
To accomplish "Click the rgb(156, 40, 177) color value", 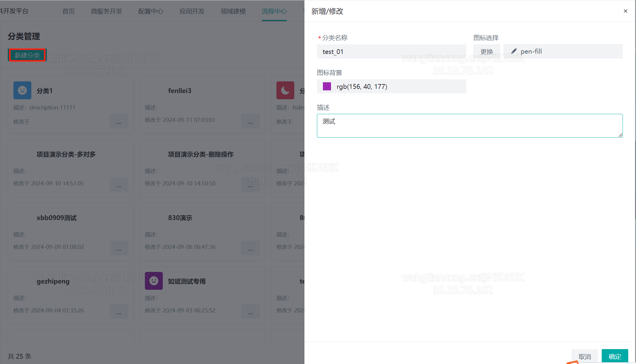I will tap(362, 86).
